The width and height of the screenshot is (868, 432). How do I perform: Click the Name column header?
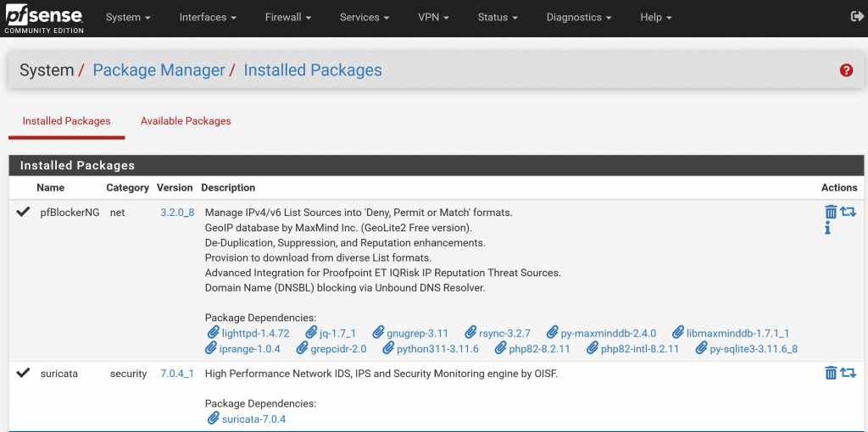[50, 187]
